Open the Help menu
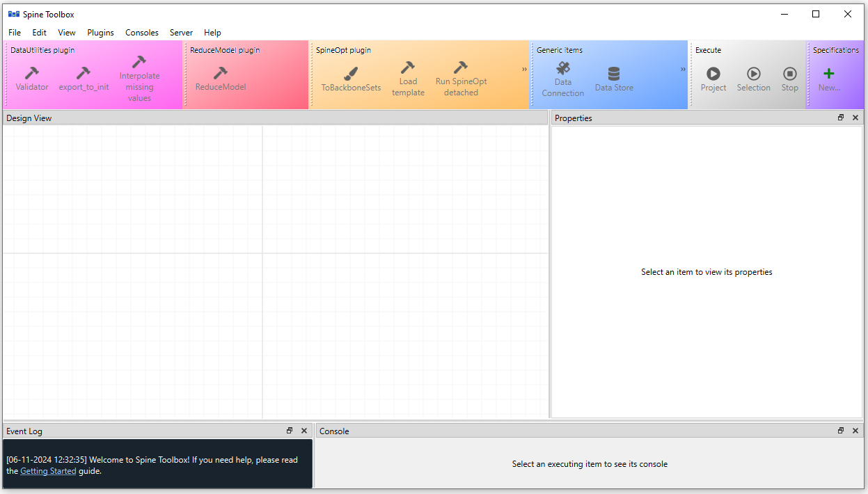 coord(213,33)
